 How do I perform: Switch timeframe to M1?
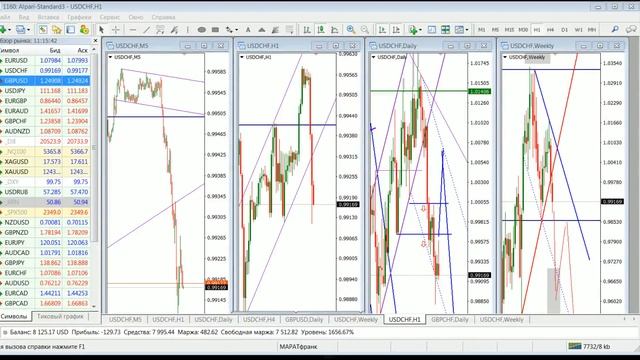click(x=482, y=30)
